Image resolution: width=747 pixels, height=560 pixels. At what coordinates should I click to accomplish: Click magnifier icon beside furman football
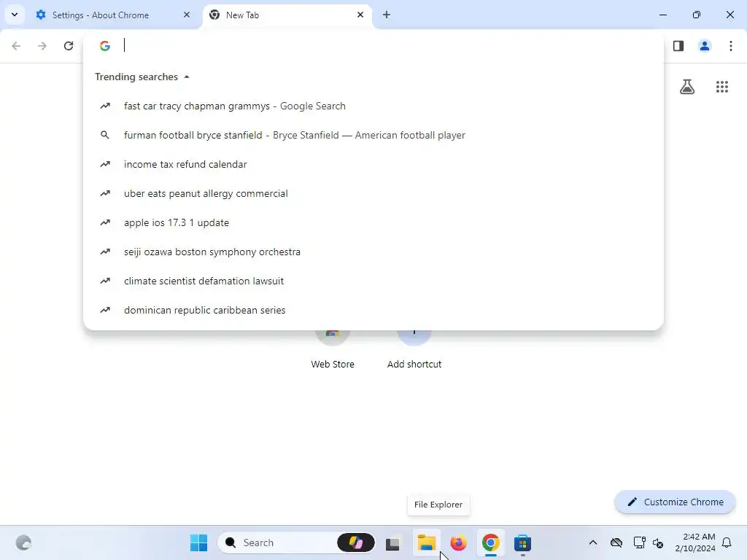(x=105, y=135)
